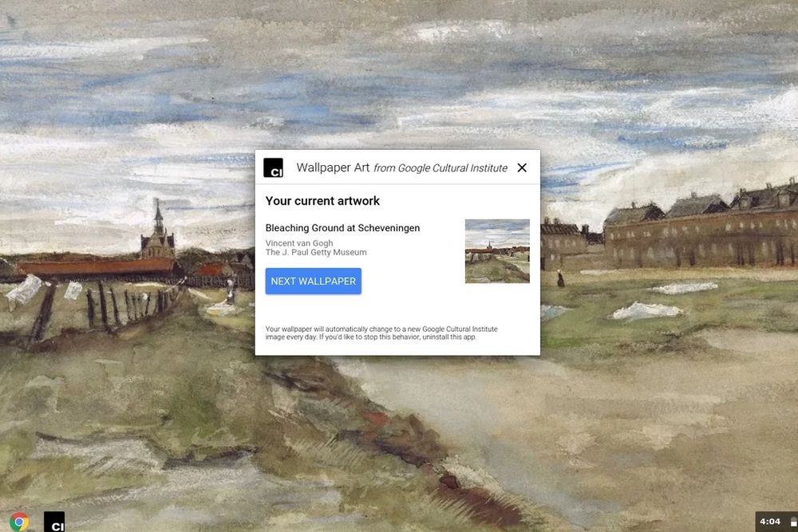This screenshot has height=532, width=798.
Task: Click the automatic wallpaper change notice text
Action: (381, 333)
